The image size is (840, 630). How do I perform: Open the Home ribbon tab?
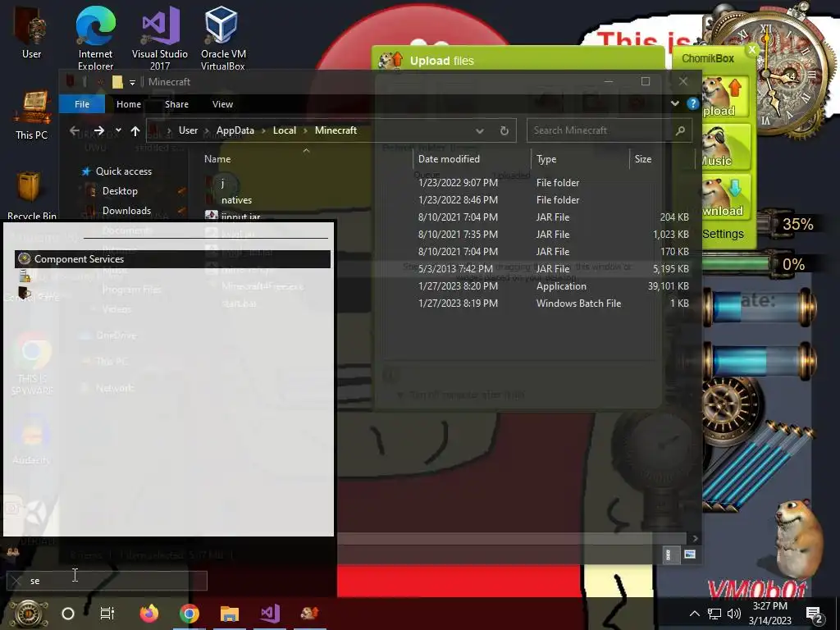(x=129, y=104)
